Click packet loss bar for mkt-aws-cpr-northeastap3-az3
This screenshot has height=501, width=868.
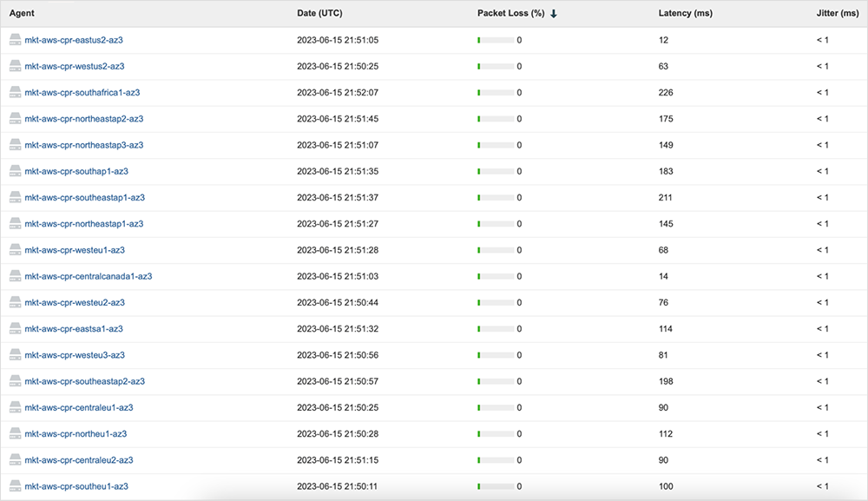495,145
